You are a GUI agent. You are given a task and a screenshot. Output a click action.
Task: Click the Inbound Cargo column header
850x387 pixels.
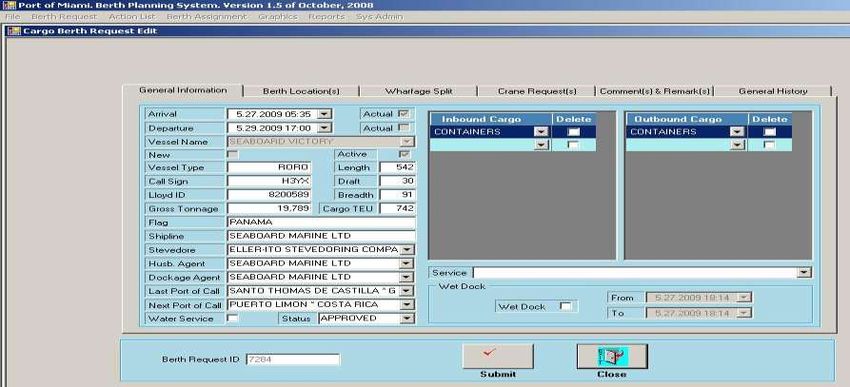(491, 119)
